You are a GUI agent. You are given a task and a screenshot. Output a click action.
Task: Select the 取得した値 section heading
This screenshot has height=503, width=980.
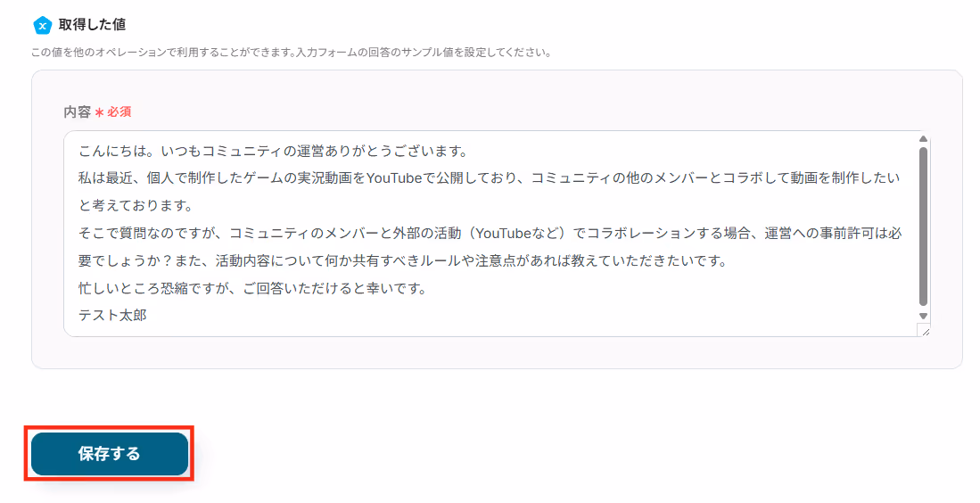point(92,25)
